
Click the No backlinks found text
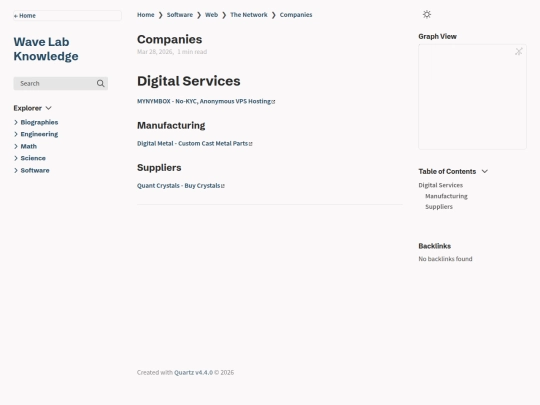[445, 259]
